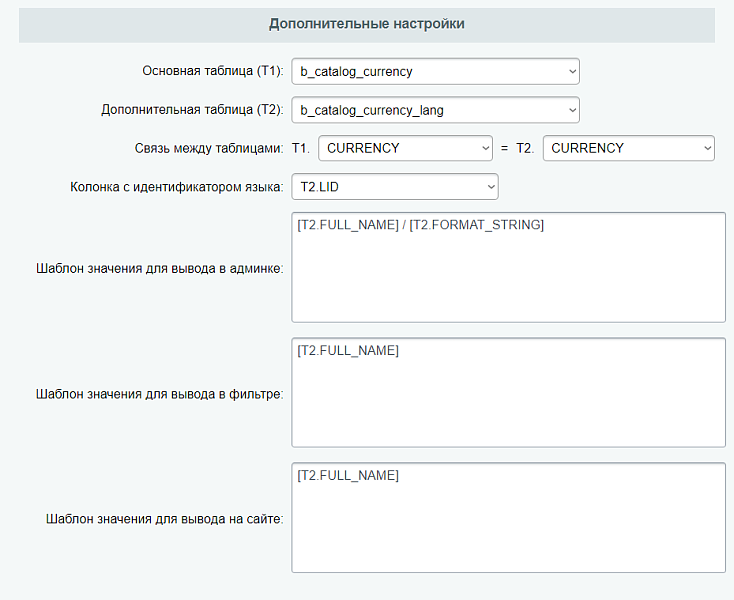The width and height of the screenshot is (734, 600).
Task: Click the Колонка с идентификатором языка label
Action: pyautogui.click(x=177, y=186)
